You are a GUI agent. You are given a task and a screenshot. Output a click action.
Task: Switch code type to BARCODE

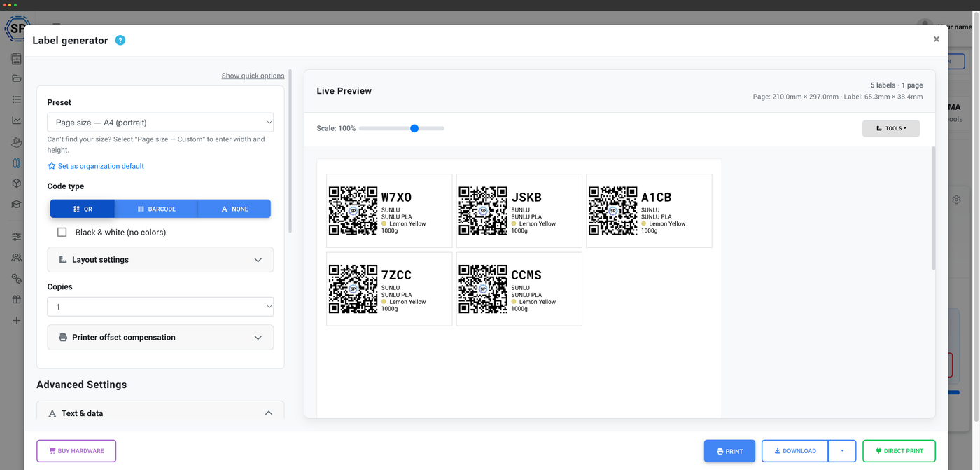tap(157, 209)
